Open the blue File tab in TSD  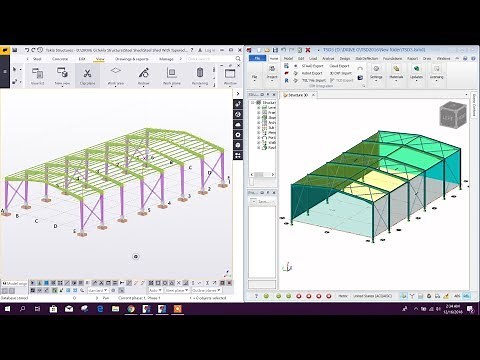point(257,58)
